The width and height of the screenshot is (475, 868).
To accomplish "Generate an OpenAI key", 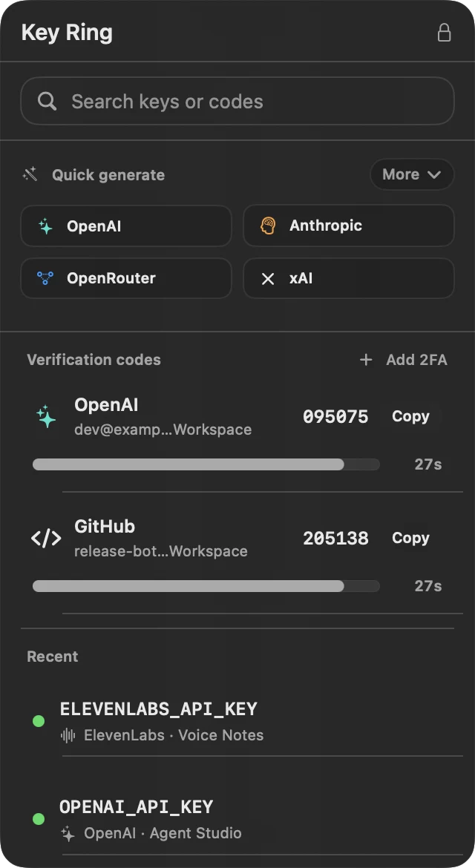I will (126, 226).
